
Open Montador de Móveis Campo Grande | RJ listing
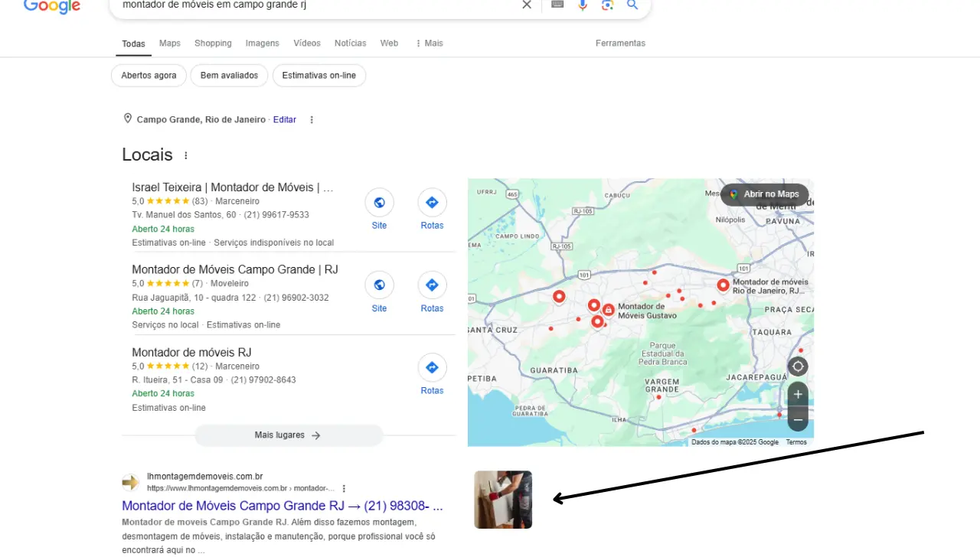point(235,270)
